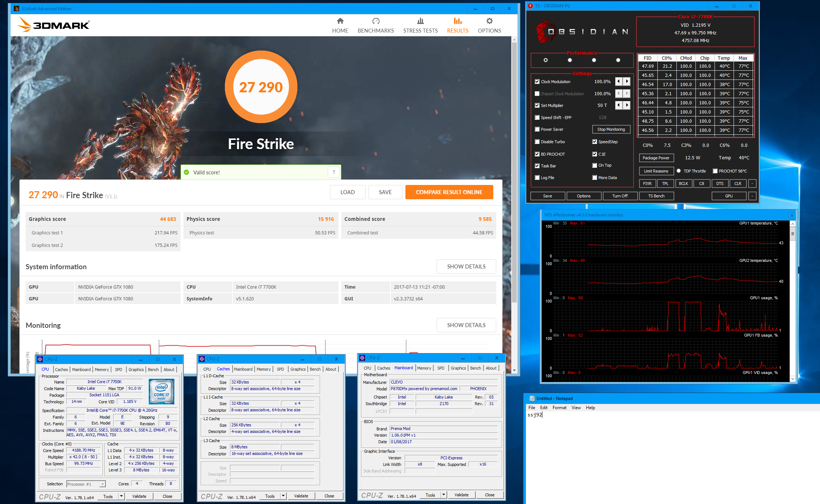
Task: Increase Clock Modulation with right arrow
Action: pyautogui.click(x=627, y=81)
